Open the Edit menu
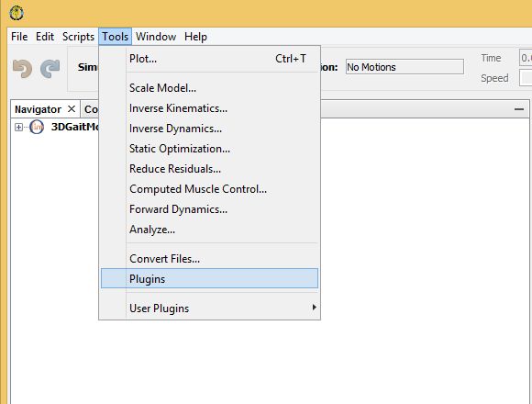Screen dimensions: 532x404 tap(45, 37)
